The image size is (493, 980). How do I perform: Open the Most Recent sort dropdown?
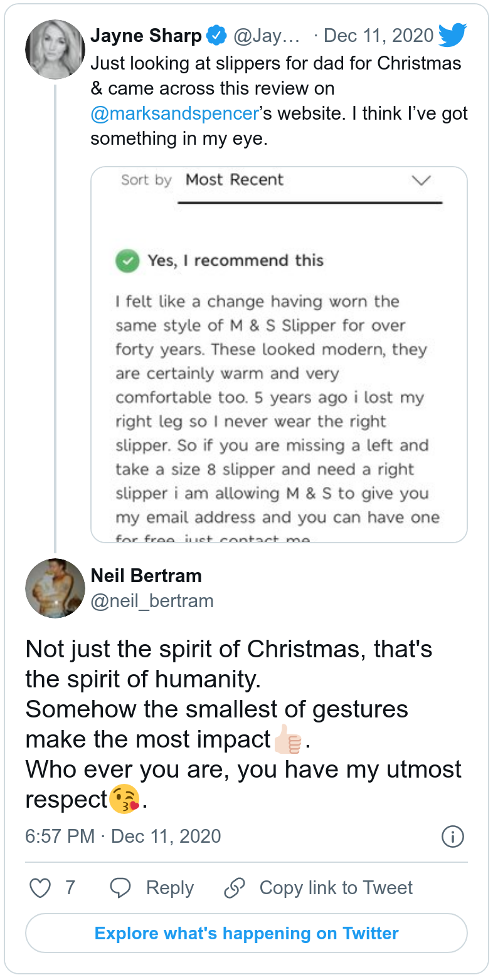pyautogui.click(x=235, y=180)
